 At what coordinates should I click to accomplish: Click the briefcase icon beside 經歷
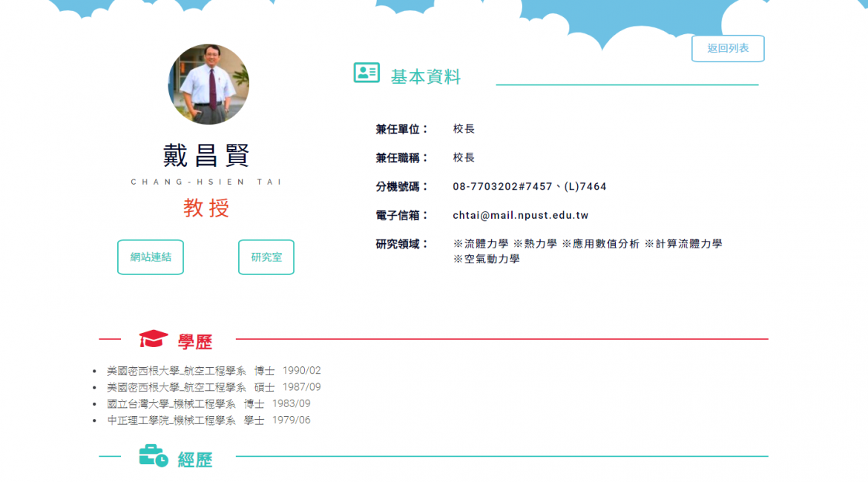pos(154,456)
